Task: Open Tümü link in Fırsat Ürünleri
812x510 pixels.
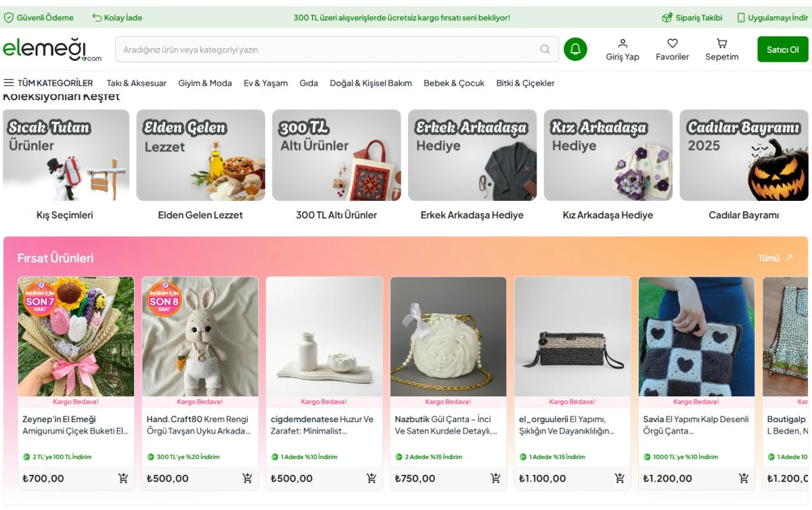Action: pos(775,258)
